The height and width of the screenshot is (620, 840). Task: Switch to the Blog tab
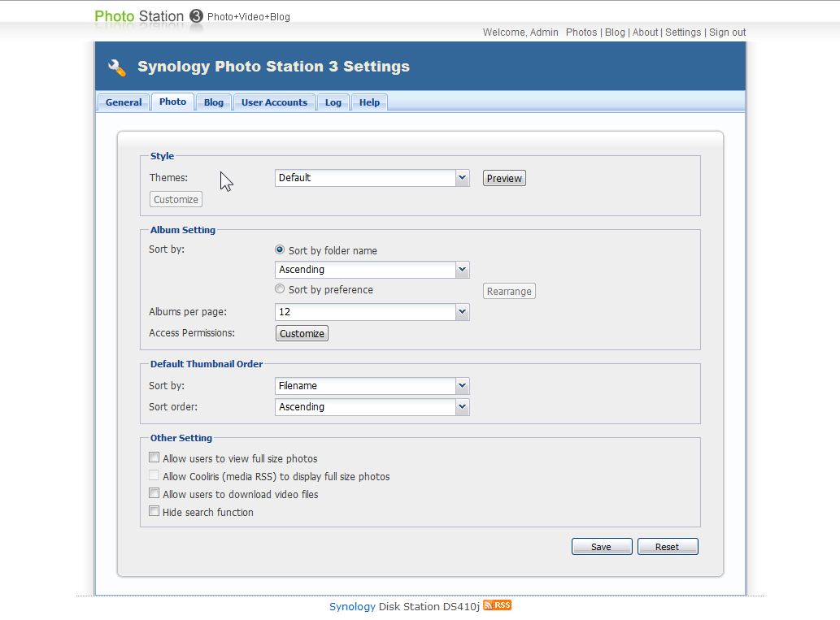[x=214, y=102]
